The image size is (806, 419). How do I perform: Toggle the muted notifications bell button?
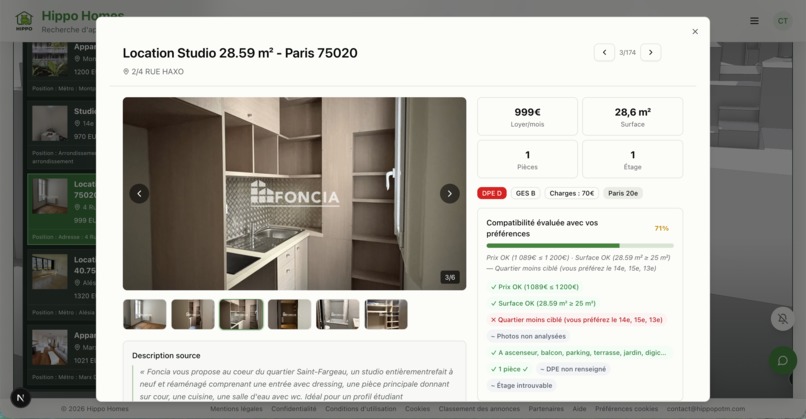(x=782, y=319)
